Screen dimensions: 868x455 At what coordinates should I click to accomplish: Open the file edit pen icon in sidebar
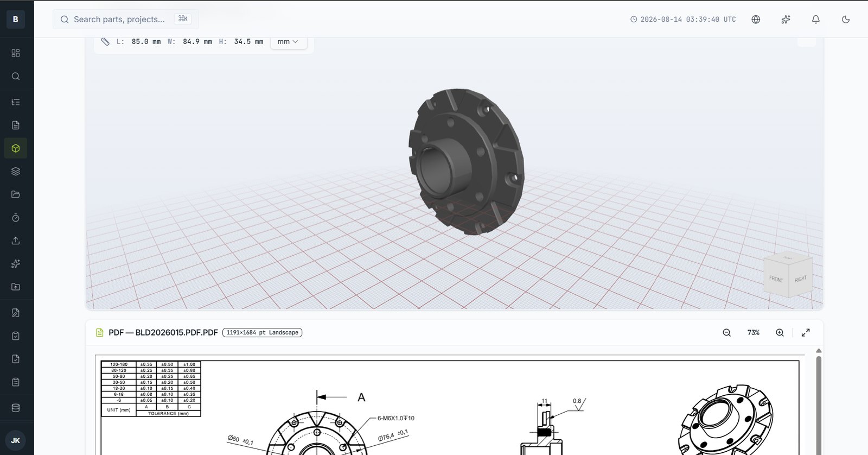16,313
